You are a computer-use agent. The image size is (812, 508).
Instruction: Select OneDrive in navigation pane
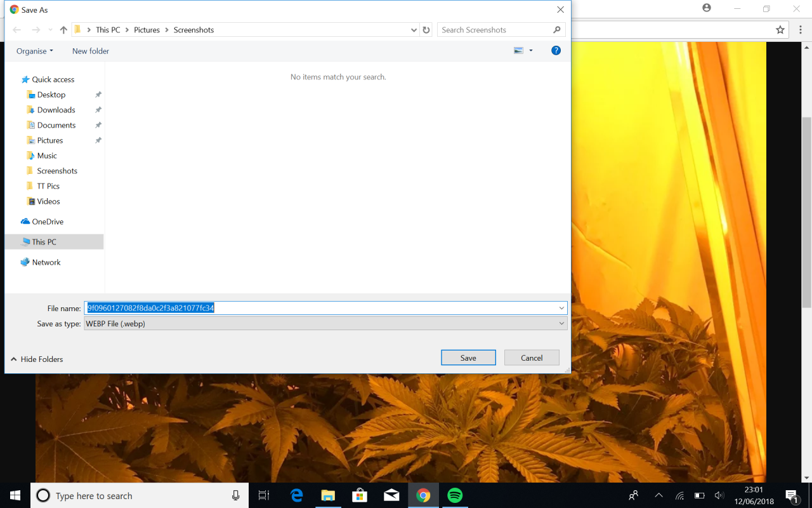48,222
